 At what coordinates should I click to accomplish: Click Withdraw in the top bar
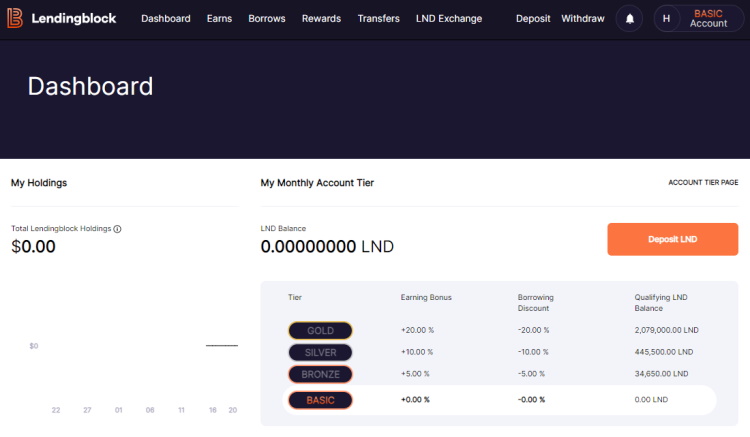pyautogui.click(x=583, y=19)
